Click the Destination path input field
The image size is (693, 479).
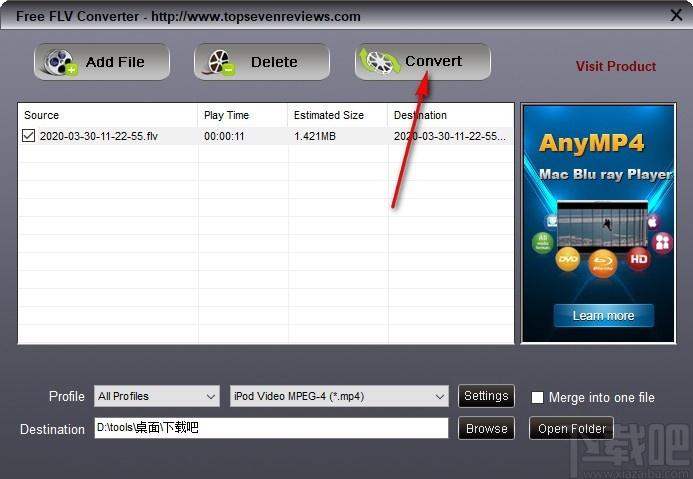tap(271, 428)
